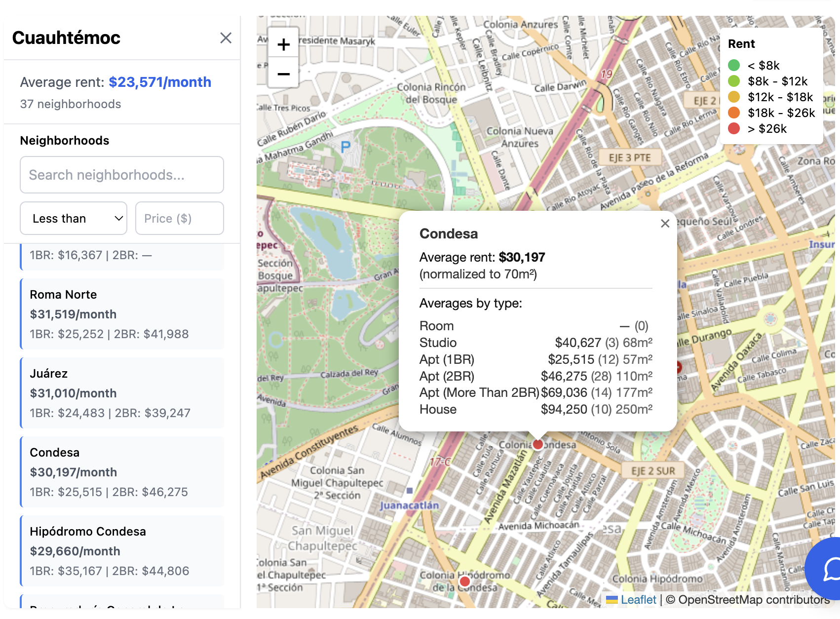Click the red marker near Avenida Oaxaca

click(x=680, y=368)
